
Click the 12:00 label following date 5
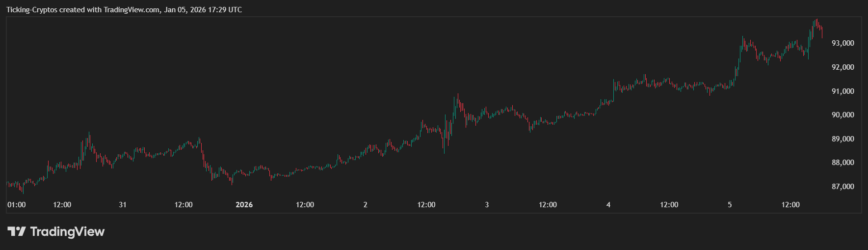790,205
